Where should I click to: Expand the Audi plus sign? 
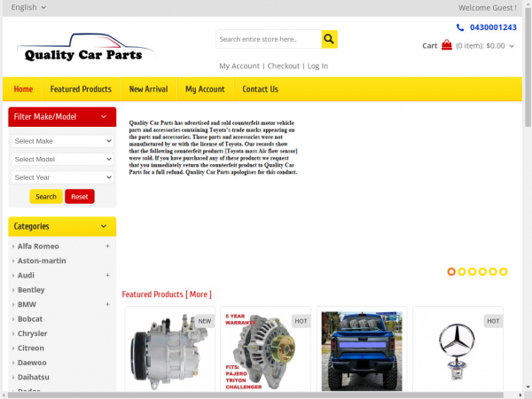107,275
